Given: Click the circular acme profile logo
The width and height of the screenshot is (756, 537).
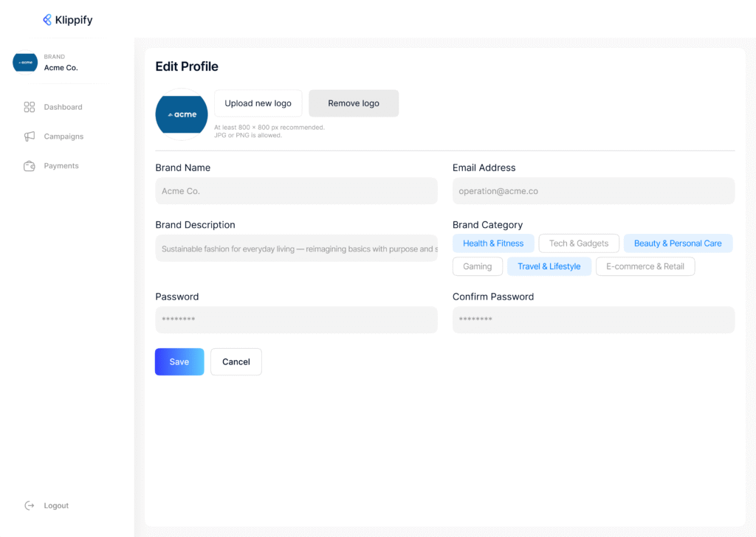Looking at the screenshot, I should pyautogui.click(x=182, y=114).
